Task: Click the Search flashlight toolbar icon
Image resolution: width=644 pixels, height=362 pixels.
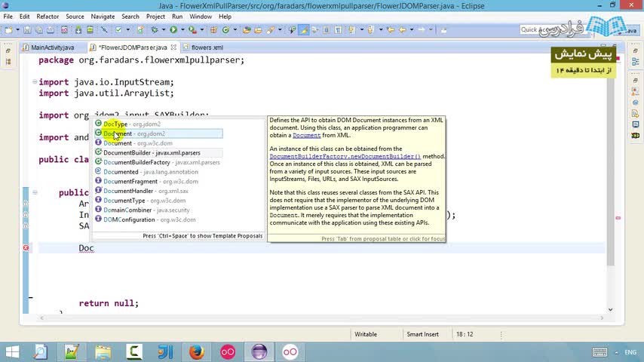Action: click(x=270, y=30)
